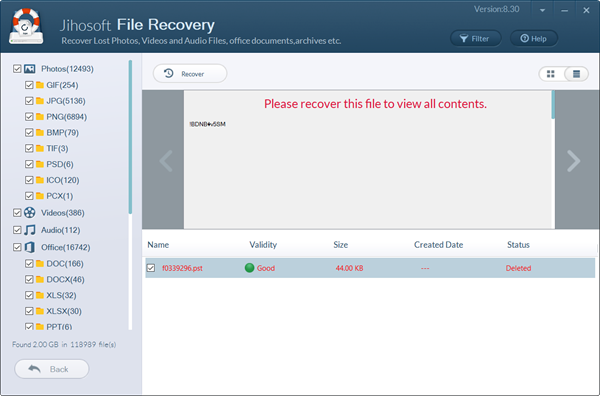Show previous preview with left arrow

point(166,161)
